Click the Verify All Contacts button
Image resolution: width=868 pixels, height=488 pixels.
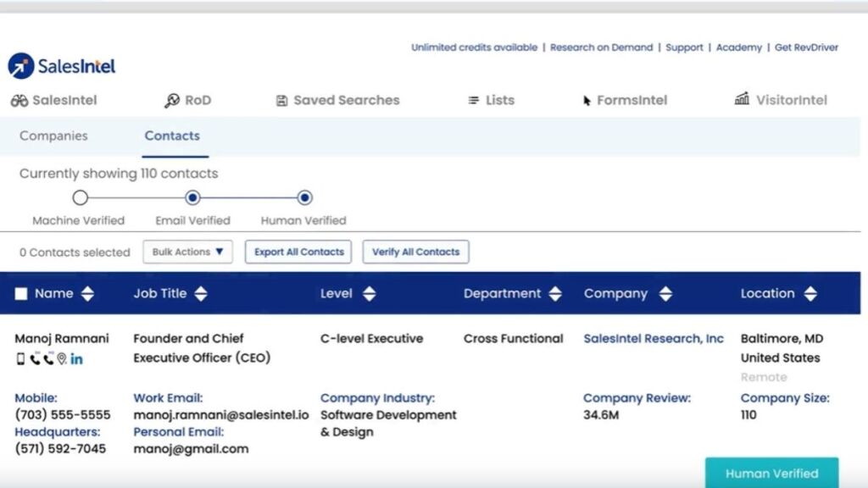(415, 252)
